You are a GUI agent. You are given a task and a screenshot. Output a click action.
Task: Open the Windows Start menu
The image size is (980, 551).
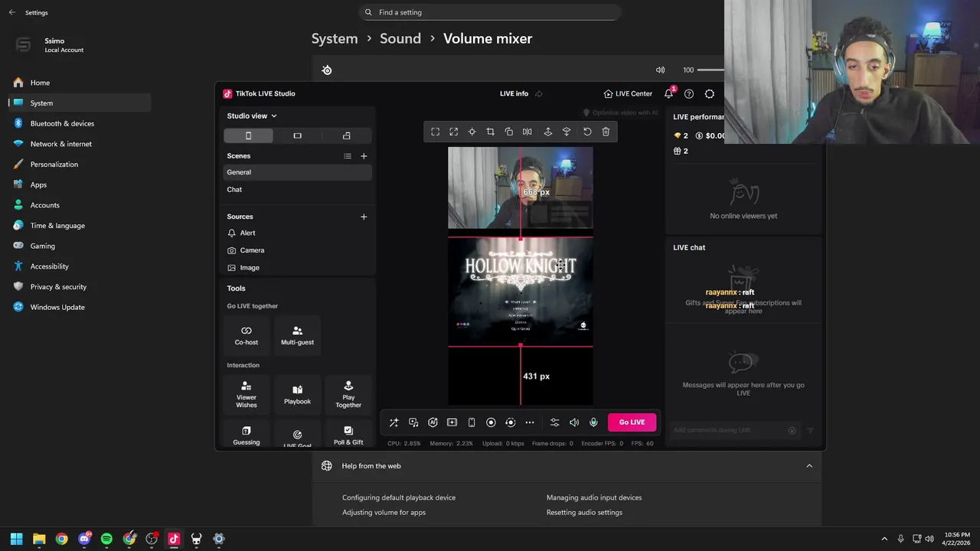17,539
